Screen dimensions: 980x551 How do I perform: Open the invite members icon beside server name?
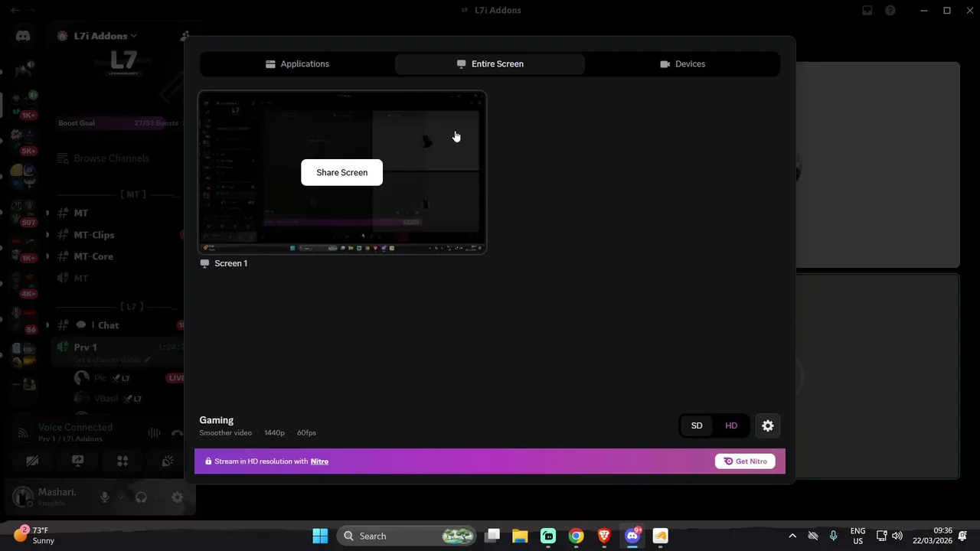(185, 36)
